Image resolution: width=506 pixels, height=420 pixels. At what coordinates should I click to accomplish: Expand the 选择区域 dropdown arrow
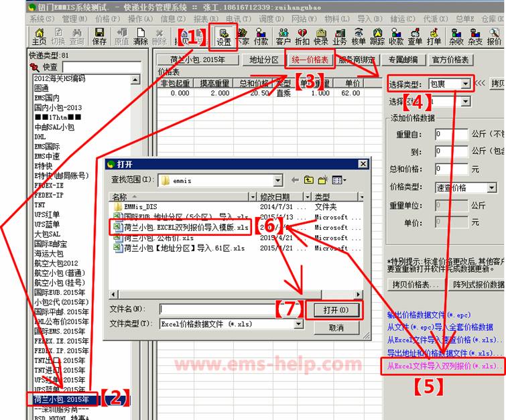[x=465, y=102]
